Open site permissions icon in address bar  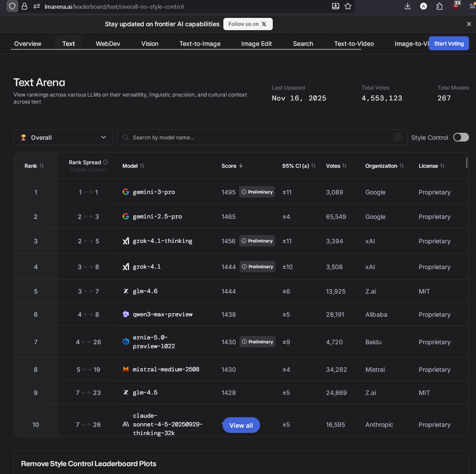pos(37,7)
